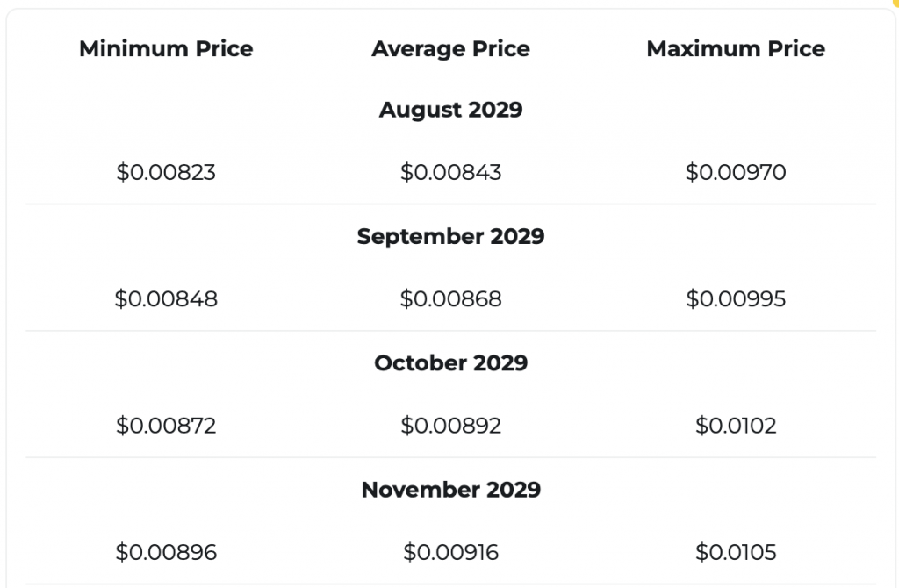Screen dimensions: 899x588
Task: Click the Maximum Price column header
Action: [736, 49]
